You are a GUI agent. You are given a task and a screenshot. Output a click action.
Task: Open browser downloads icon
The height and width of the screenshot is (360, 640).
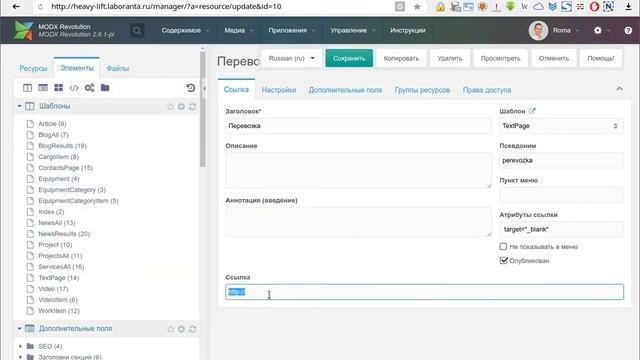click(x=629, y=7)
